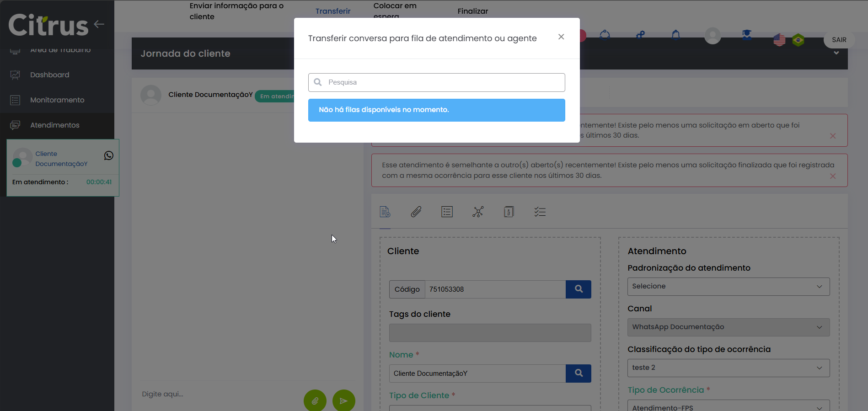This screenshot has width=868, height=411.
Task: Open the checklist tab icon
Action: (x=540, y=212)
